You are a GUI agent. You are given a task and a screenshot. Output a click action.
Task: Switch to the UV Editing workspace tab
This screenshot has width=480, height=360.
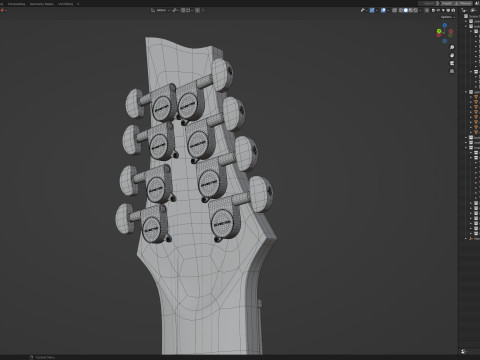[x=65, y=4]
